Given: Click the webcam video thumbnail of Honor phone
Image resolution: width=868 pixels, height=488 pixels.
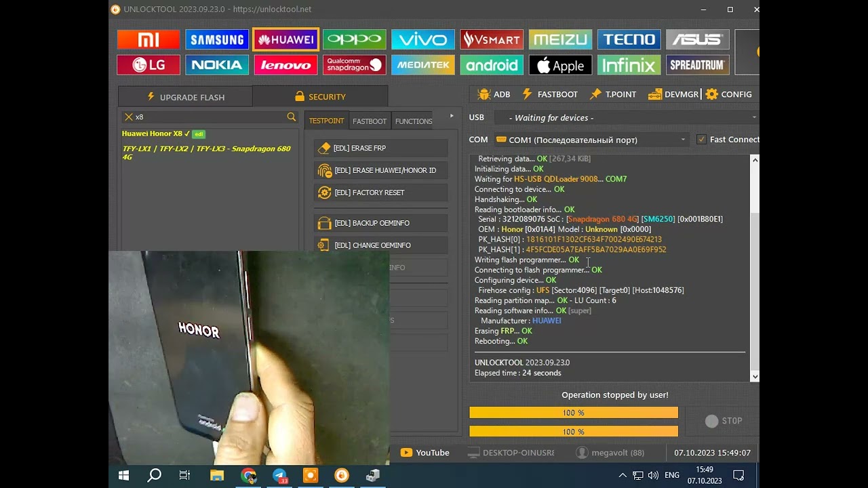Looking at the screenshot, I should 249,358.
